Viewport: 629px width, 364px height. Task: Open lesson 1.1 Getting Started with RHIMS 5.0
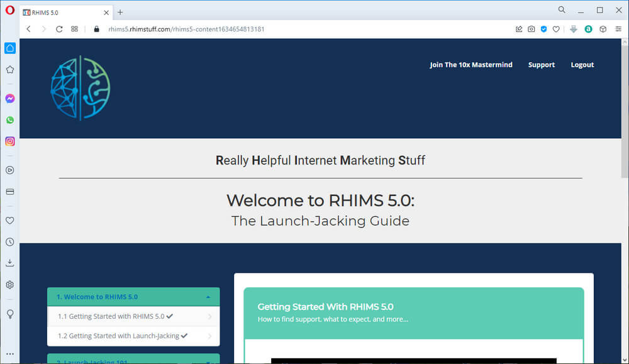(133, 316)
